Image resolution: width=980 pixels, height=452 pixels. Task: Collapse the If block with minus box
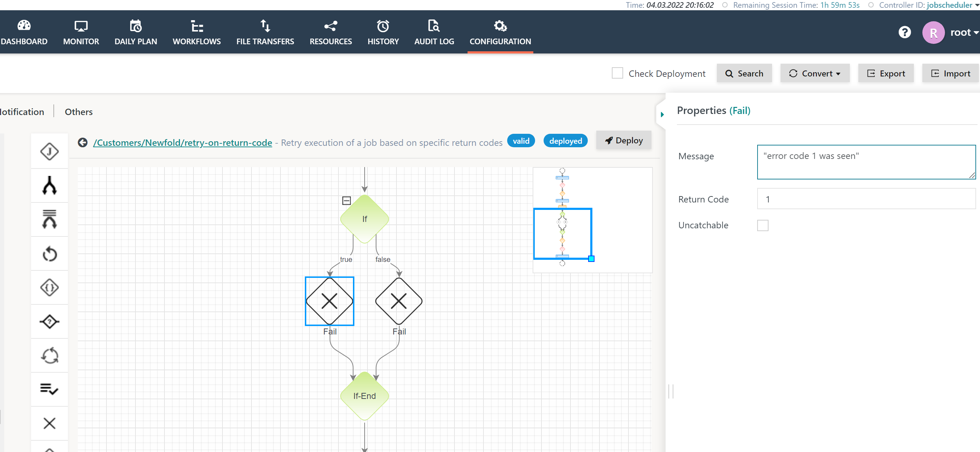click(x=346, y=200)
